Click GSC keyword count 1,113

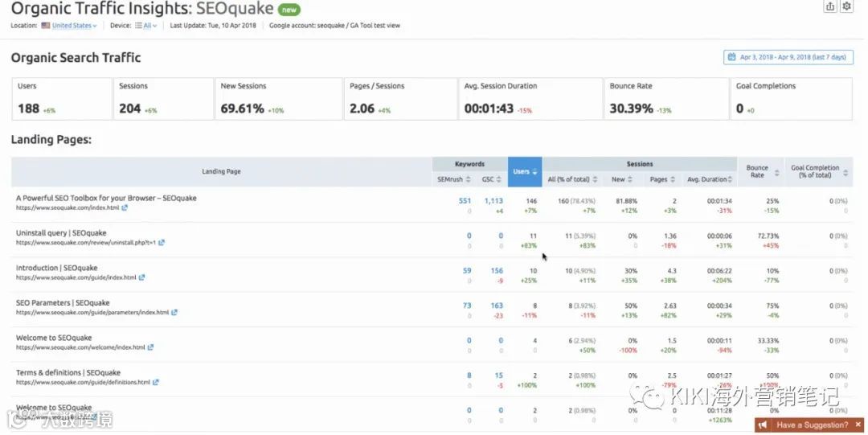pos(493,200)
